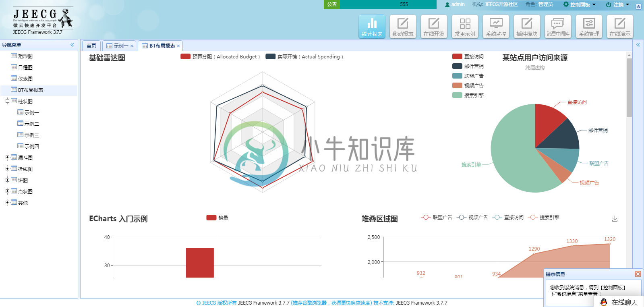Toggle 联盟广告 pie legend
The image size is (644, 307).
(468, 76)
